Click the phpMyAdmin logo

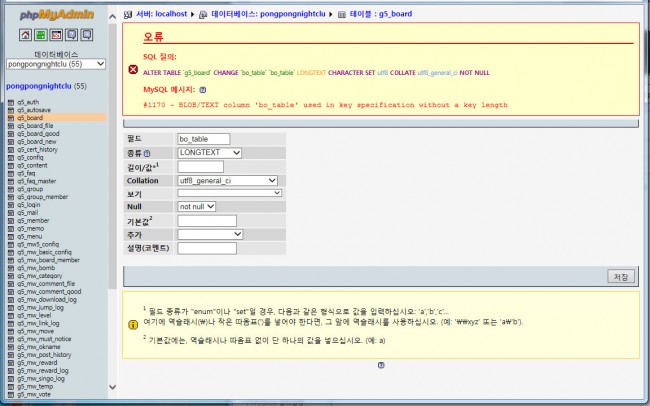click(57, 15)
